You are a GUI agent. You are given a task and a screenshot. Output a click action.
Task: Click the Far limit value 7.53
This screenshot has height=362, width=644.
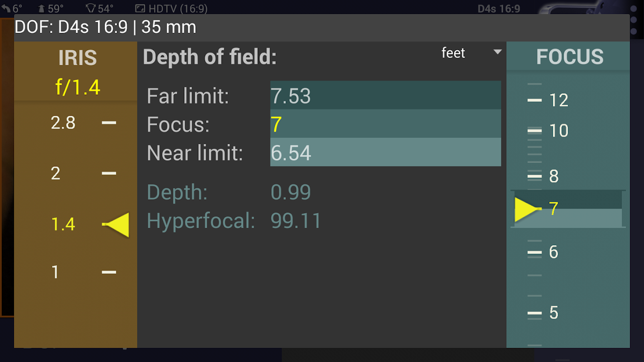385,95
